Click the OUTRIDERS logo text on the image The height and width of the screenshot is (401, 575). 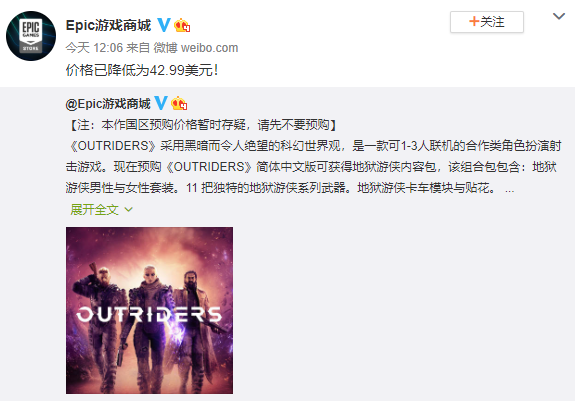(x=149, y=314)
